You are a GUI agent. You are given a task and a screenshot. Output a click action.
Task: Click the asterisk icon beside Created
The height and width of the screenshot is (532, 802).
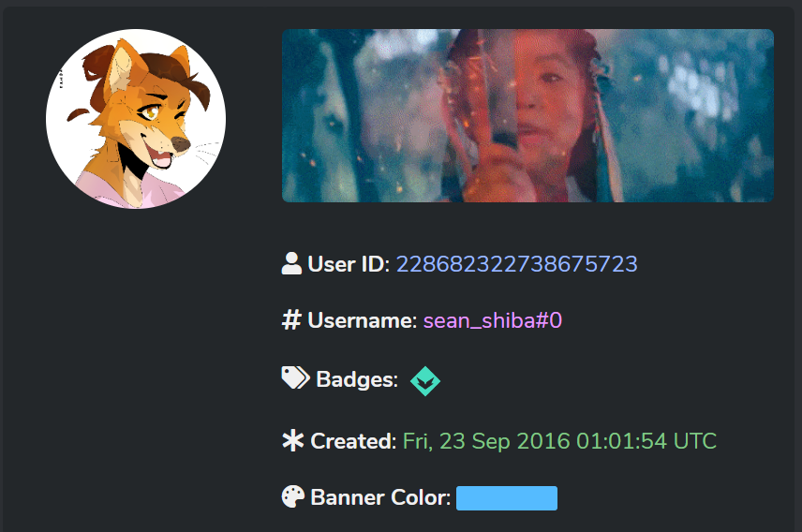[293, 440]
